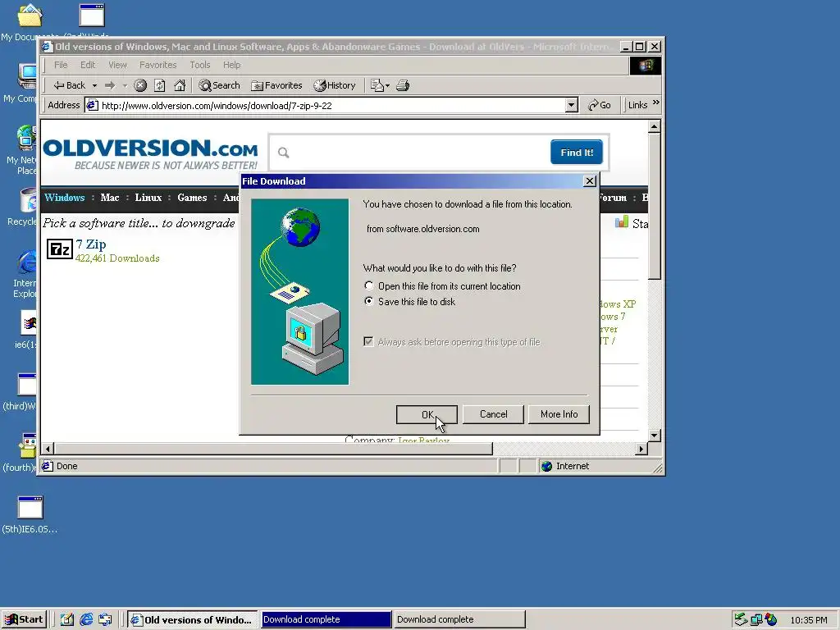Switch to highlighted Download complete taskbar button

(326, 620)
